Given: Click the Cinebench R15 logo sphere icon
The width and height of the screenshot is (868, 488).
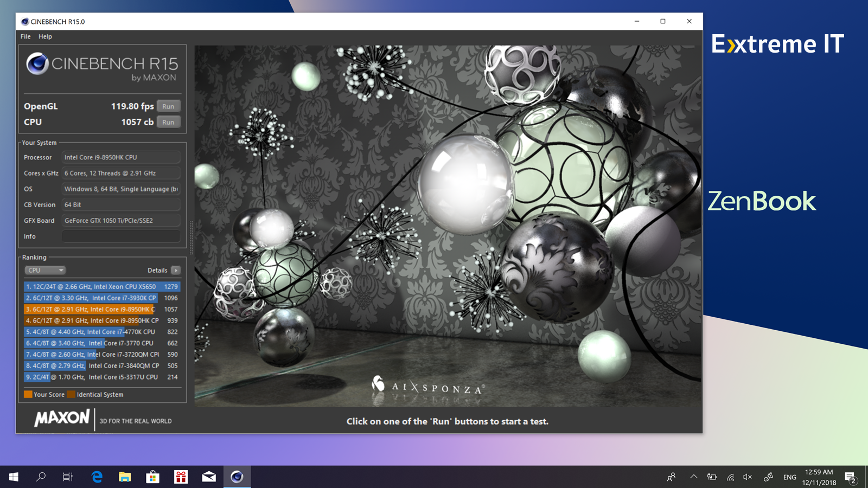Looking at the screenshot, I should pyautogui.click(x=37, y=63).
